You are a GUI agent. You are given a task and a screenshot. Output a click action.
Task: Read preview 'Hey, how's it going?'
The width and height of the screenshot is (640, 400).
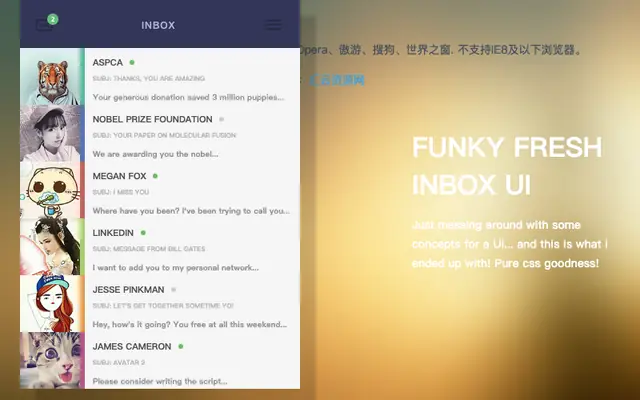[x=190, y=324]
